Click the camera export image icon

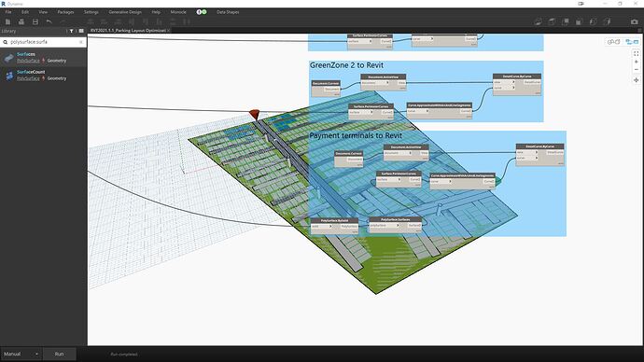pos(634,21)
